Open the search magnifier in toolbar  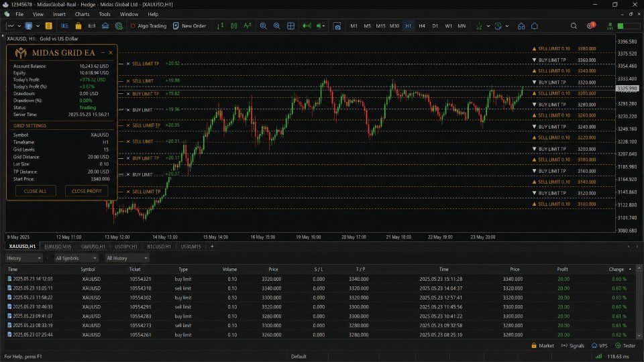pyautogui.click(x=574, y=26)
